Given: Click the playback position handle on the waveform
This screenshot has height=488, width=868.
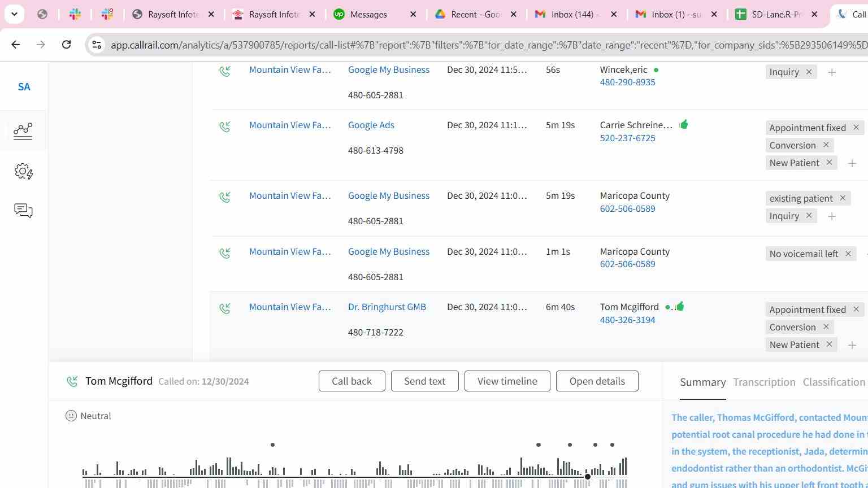Looking at the screenshot, I should (x=588, y=477).
